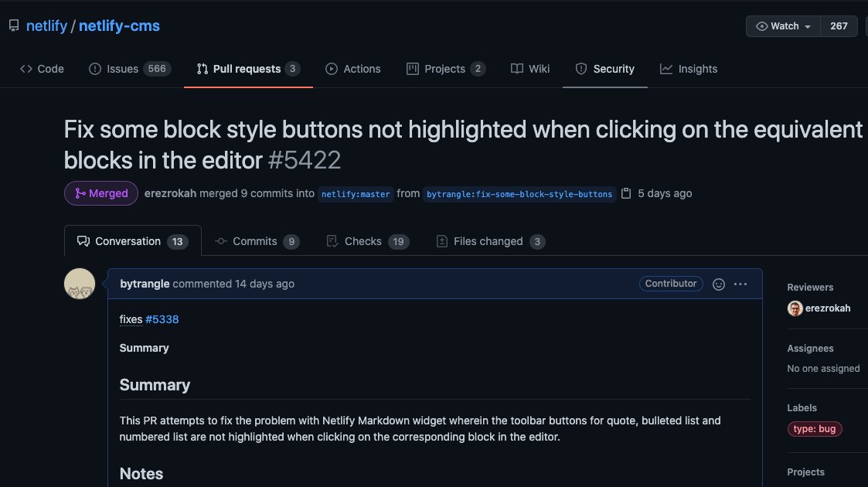868x487 pixels.
Task: Select the Pull requests tab
Action: [248, 69]
